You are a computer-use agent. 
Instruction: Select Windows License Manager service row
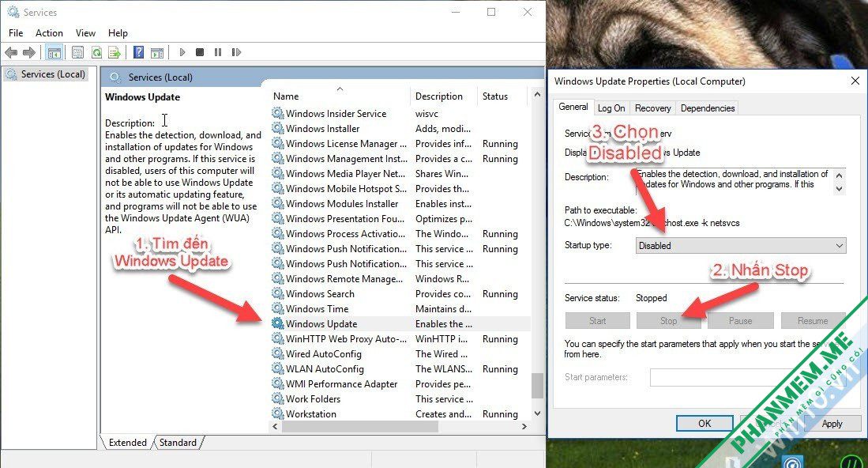point(400,143)
